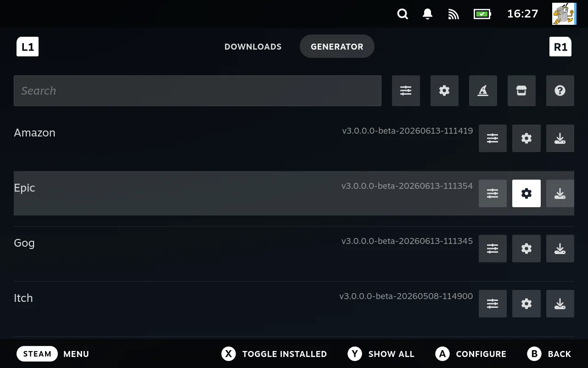Configure Epic with its gear icon
Screen dimensions: 588x368
(526, 193)
